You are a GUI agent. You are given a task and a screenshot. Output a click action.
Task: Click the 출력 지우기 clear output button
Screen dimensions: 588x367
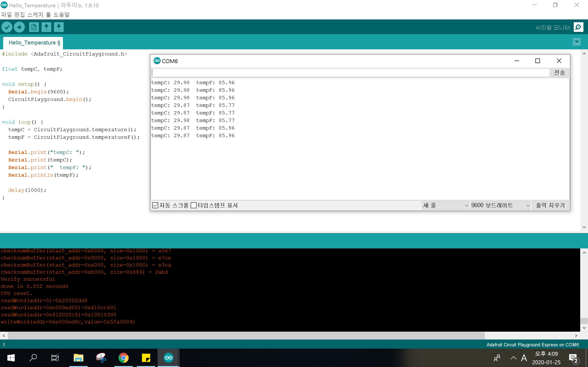[x=550, y=205]
